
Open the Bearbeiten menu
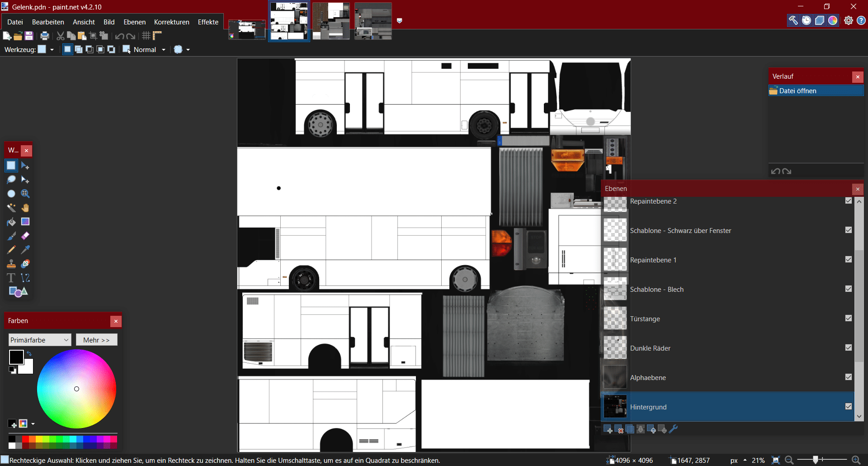pos(48,22)
